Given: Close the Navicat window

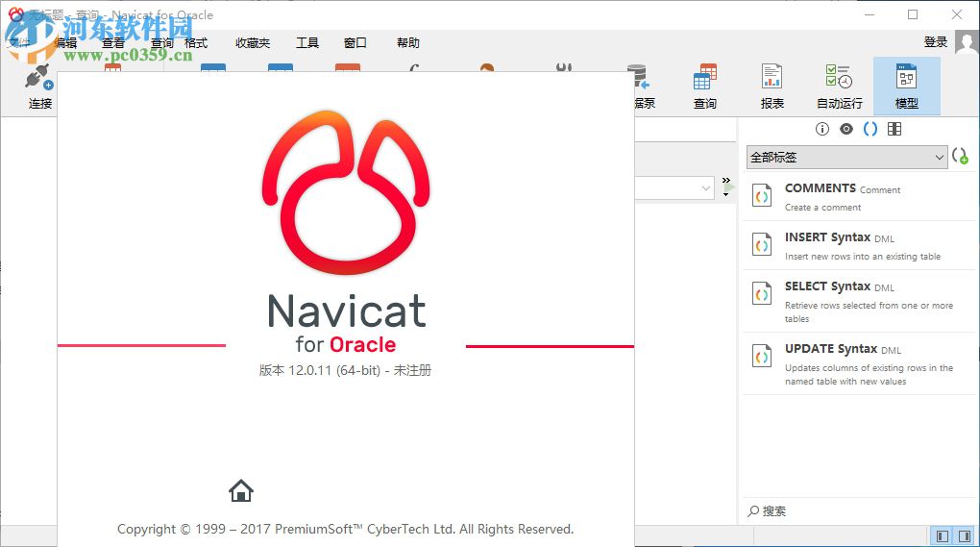Looking at the screenshot, I should [x=956, y=14].
